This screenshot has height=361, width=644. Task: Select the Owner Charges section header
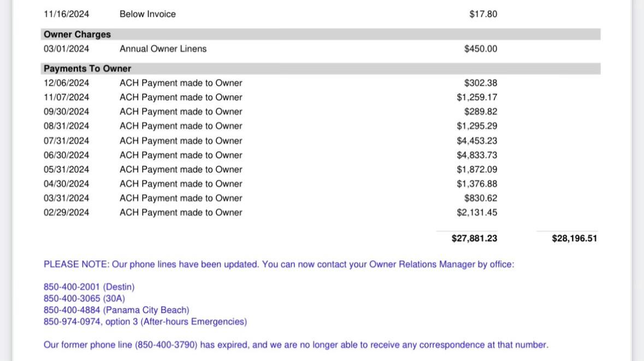click(320, 34)
